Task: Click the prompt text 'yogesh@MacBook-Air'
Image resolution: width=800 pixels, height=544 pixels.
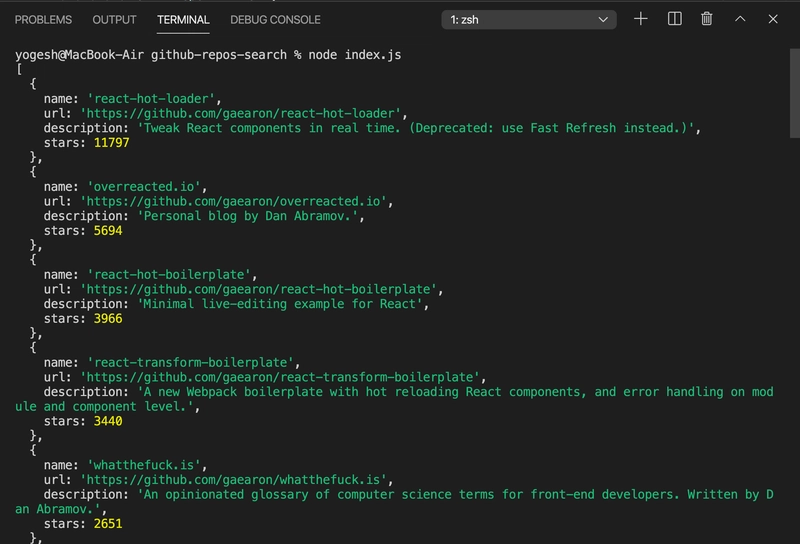Action: pos(79,55)
